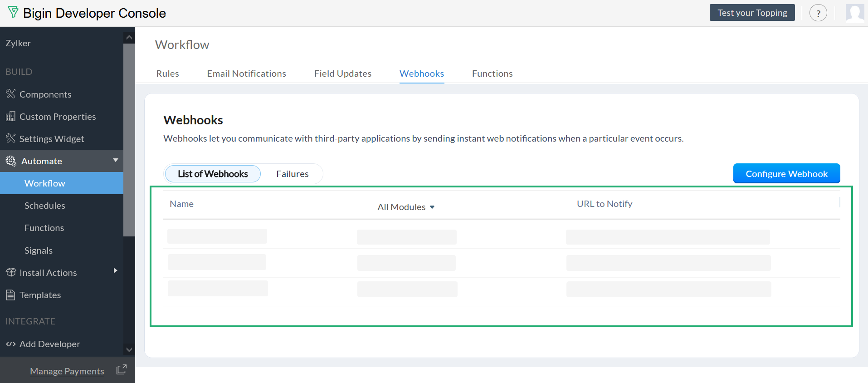
Task: Open the All Modules filter dropdown
Action: pos(406,207)
